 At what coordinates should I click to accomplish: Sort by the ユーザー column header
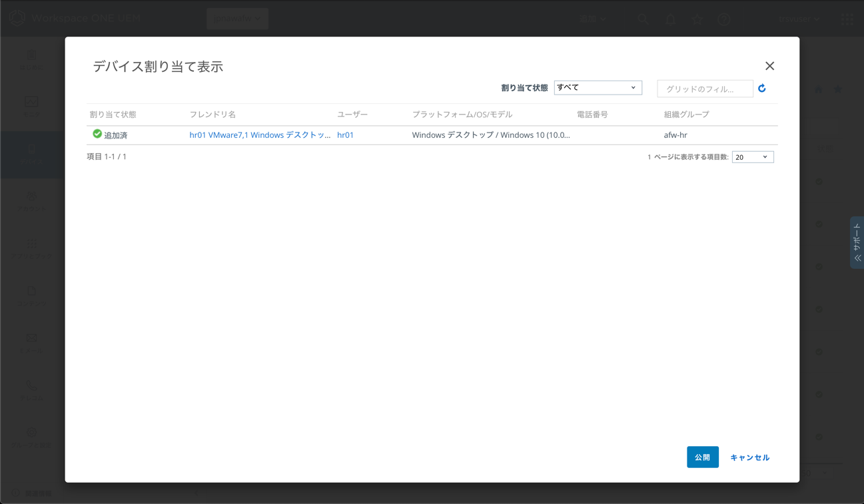(352, 115)
